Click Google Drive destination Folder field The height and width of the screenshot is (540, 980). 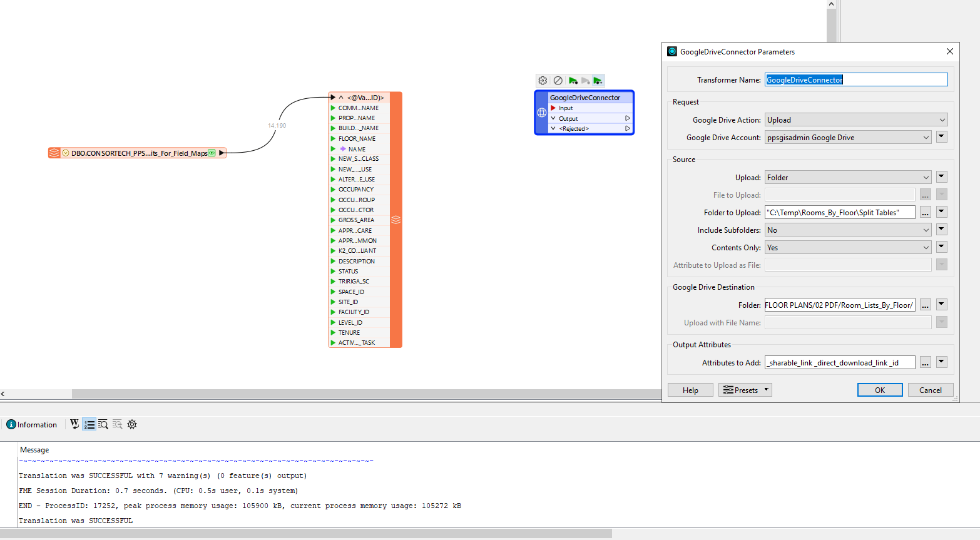coord(840,305)
